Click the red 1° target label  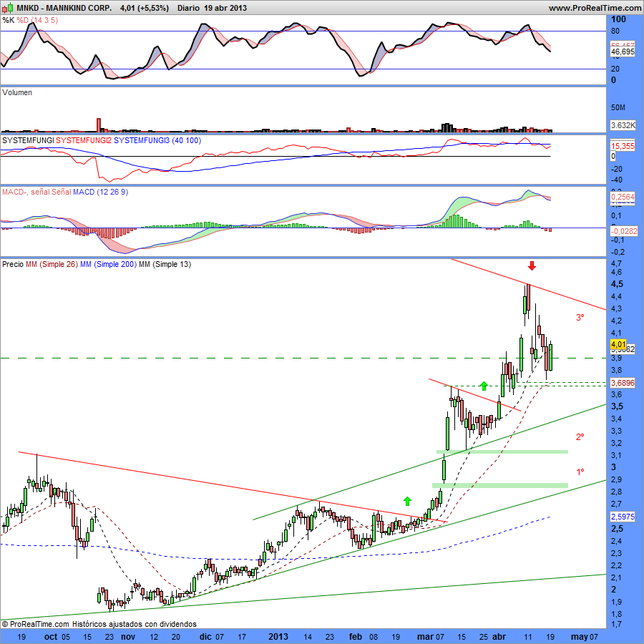(580, 472)
